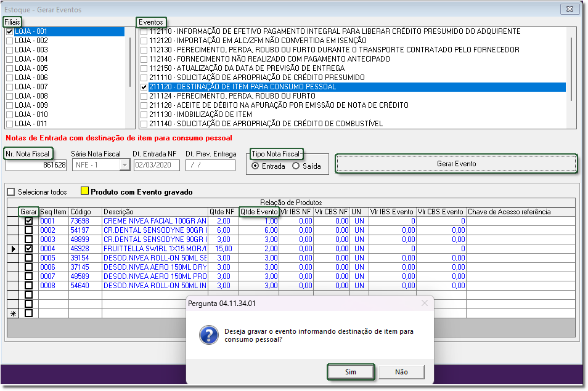Image resolution: width=588 pixels, height=391 pixels.
Task: Click the Filiais list scrollbar
Action: 130,62
